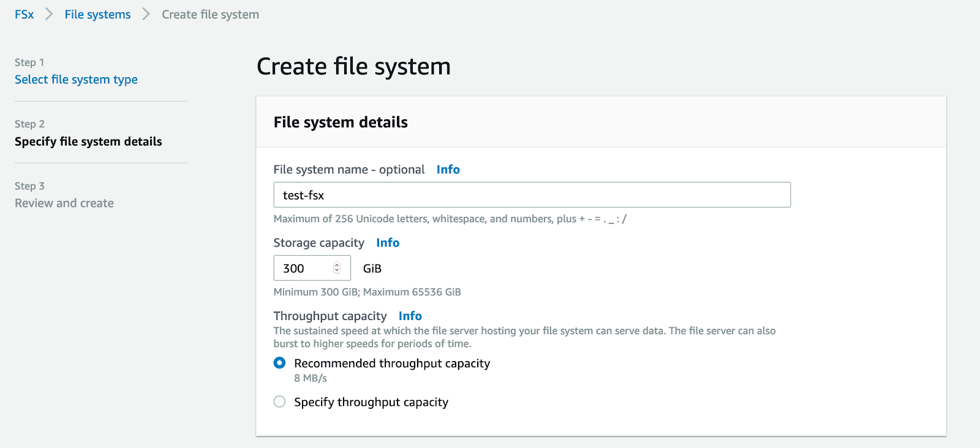Open Info link beside Storage capacity
Image resolution: width=980 pixels, height=448 pixels.
(x=388, y=243)
